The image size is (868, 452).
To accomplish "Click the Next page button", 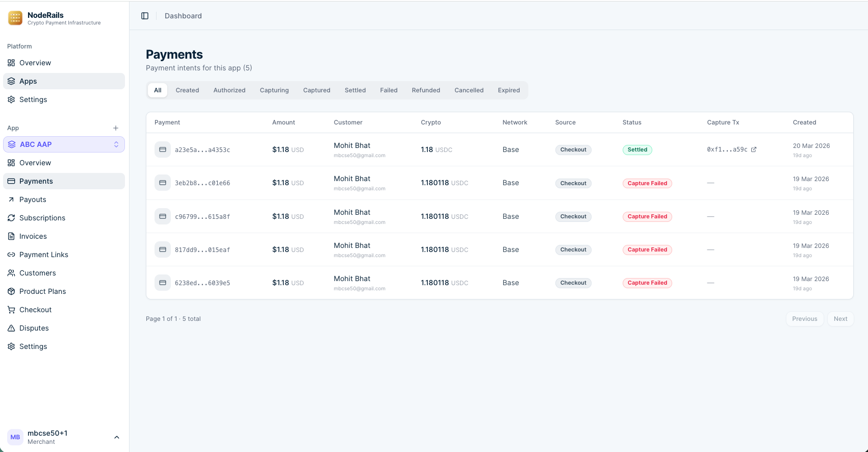I will coord(840,319).
